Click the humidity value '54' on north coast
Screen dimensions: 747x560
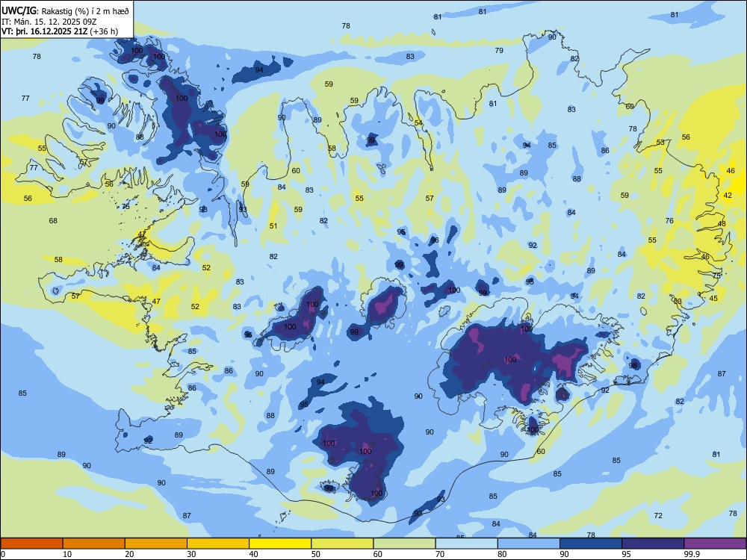[418, 123]
